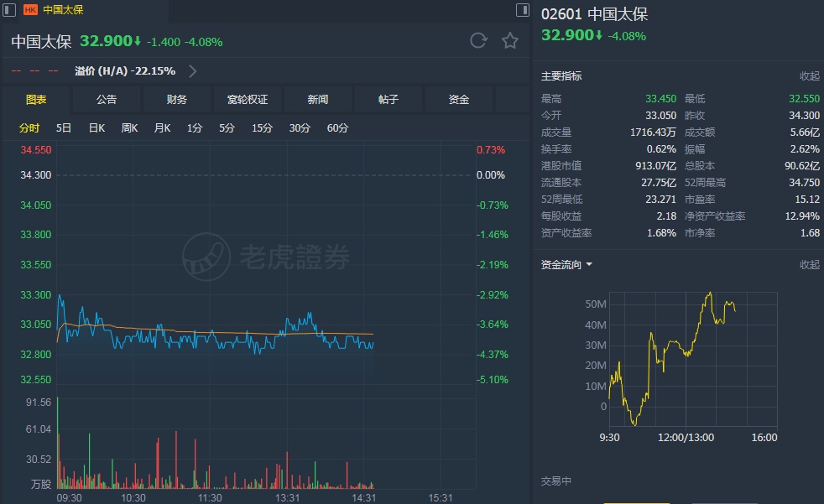The height and width of the screenshot is (504, 824).
Task: Click the 溢价 (H/A) -22.15% label
Action: (x=125, y=71)
